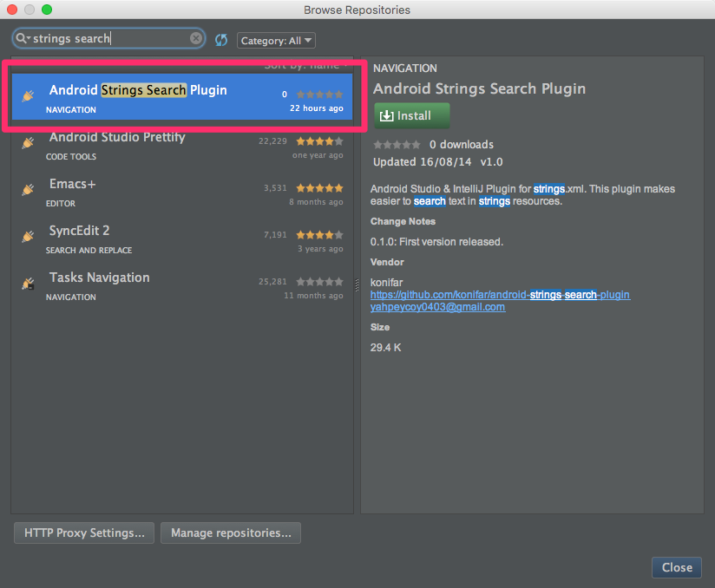The width and height of the screenshot is (715, 588).
Task: Click rating stars of Android Strings Search Plugin
Action: [319, 95]
